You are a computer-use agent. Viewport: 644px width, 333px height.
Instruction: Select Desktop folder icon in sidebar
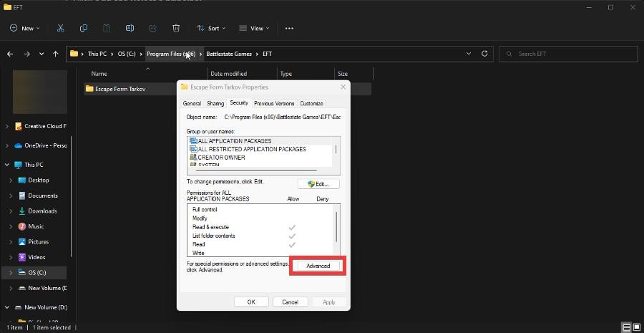point(22,180)
